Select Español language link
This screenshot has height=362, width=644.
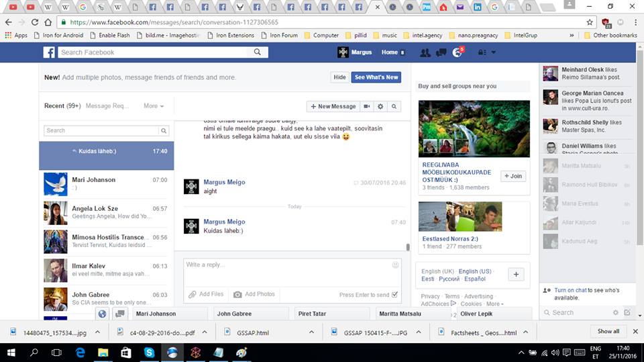point(475,279)
